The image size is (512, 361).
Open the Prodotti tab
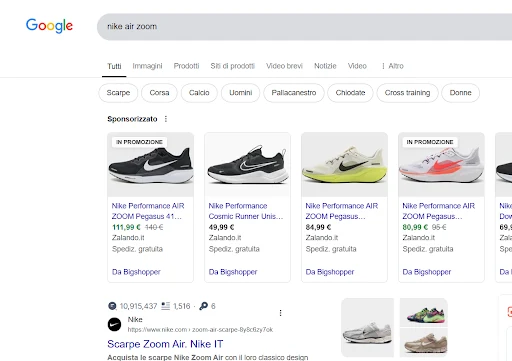tap(186, 66)
